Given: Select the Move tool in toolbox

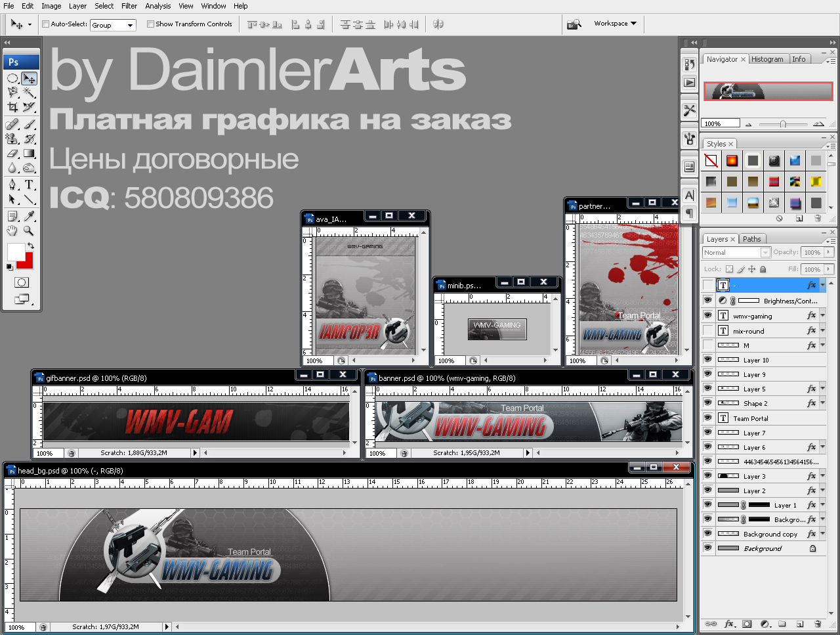Looking at the screenshot, I should [29, 78].
